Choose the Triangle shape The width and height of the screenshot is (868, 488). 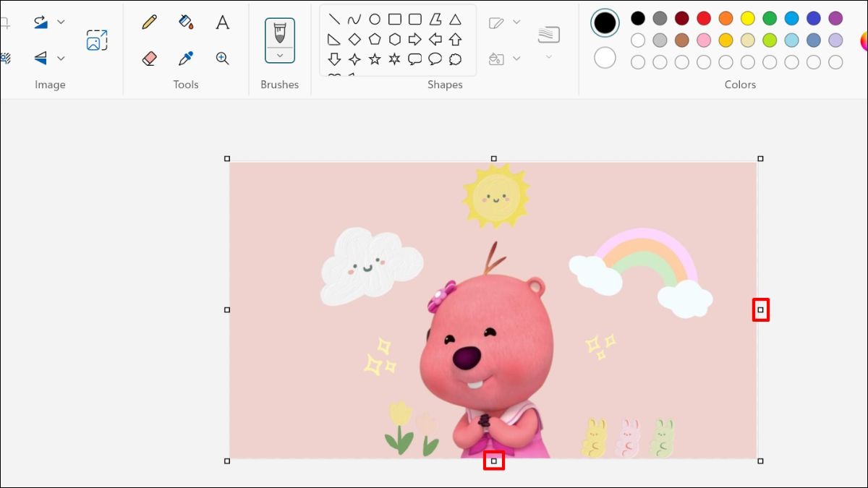455,20
